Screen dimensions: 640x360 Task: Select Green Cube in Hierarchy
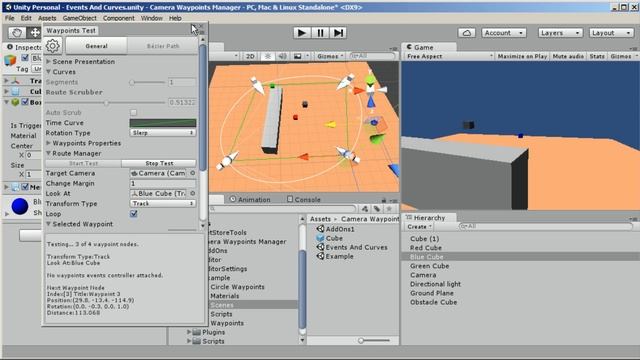429,266
